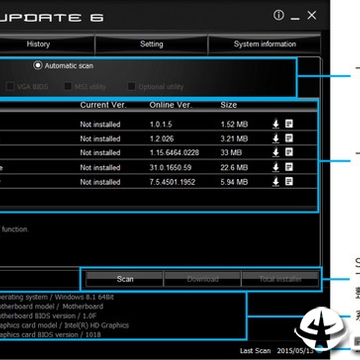Select the 3.21 MB size cell
The width and height of the screenshot is (360, 360).
pos(234,139)
